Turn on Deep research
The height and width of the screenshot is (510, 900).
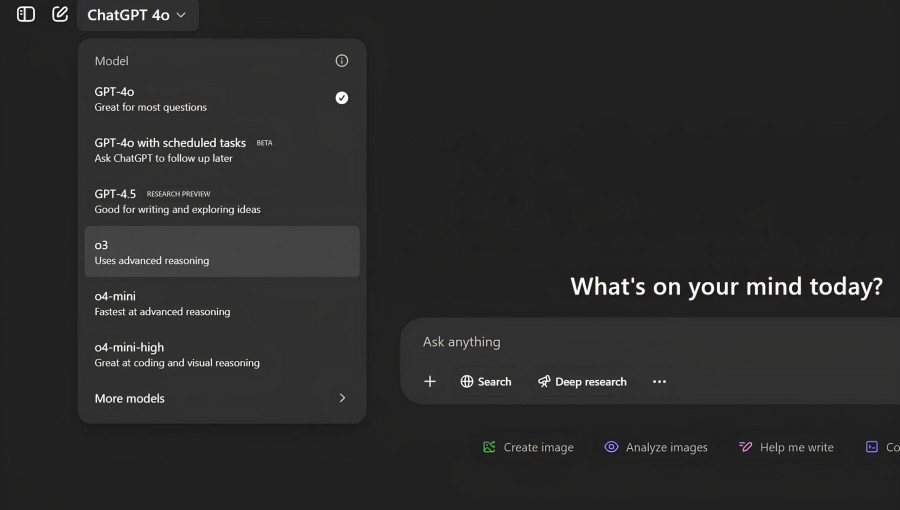pyautogui.click(x=582, y=381)
